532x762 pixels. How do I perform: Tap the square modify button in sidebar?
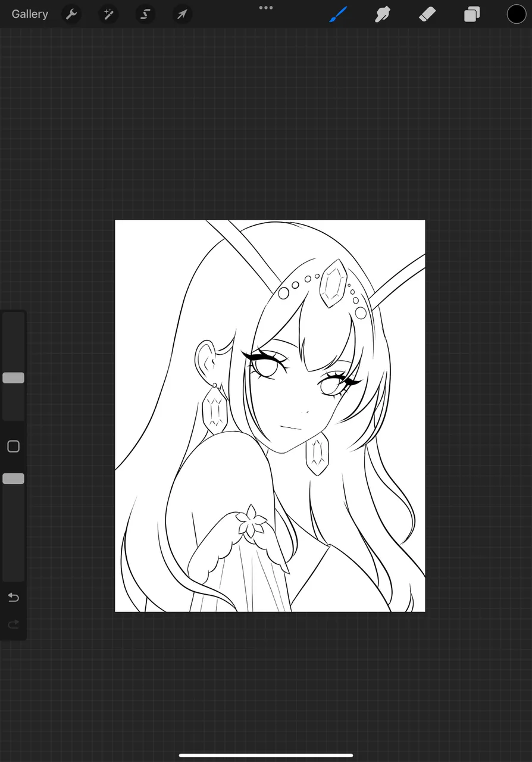point(13,446)
